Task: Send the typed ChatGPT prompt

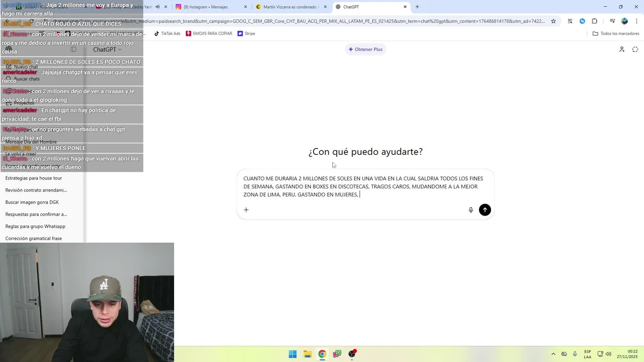Action: tap(485, 210)
